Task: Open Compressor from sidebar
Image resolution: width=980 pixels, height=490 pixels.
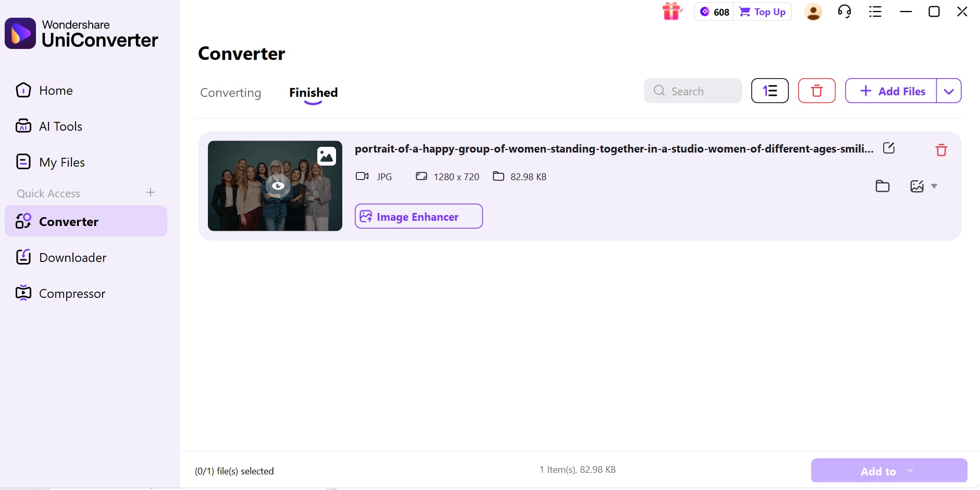Action: [x=86, y=294]
